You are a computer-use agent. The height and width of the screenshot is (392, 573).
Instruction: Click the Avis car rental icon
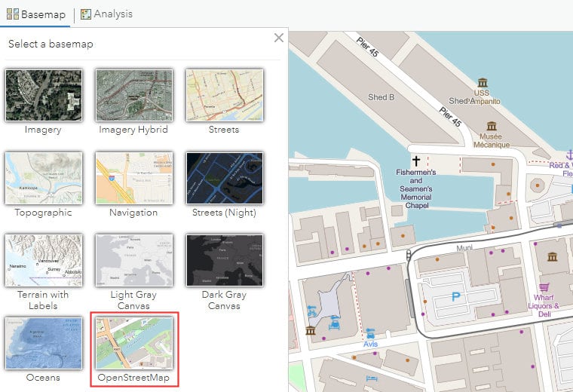click(369, 333)
